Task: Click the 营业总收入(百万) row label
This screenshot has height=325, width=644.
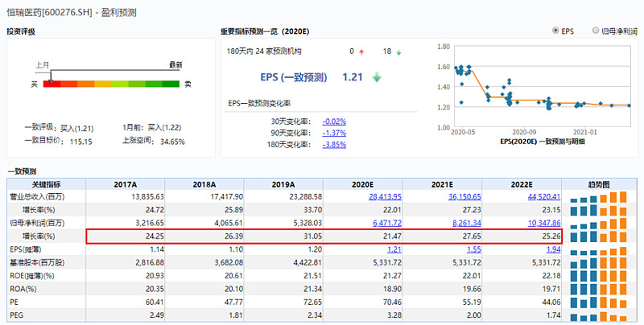Action: pos(37,196)
